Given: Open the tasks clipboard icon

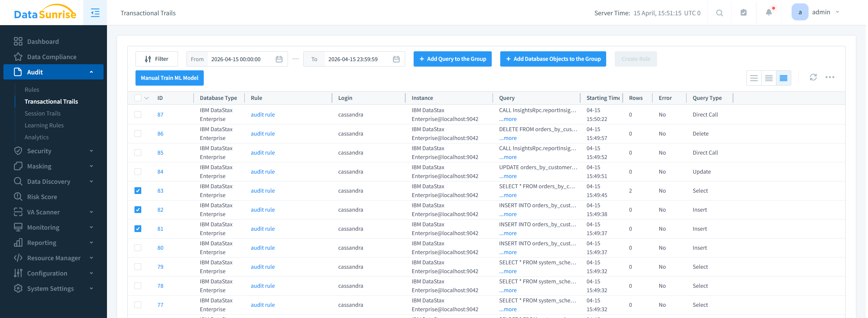Looking at the screenshot, I should click(x=743, y=13).
